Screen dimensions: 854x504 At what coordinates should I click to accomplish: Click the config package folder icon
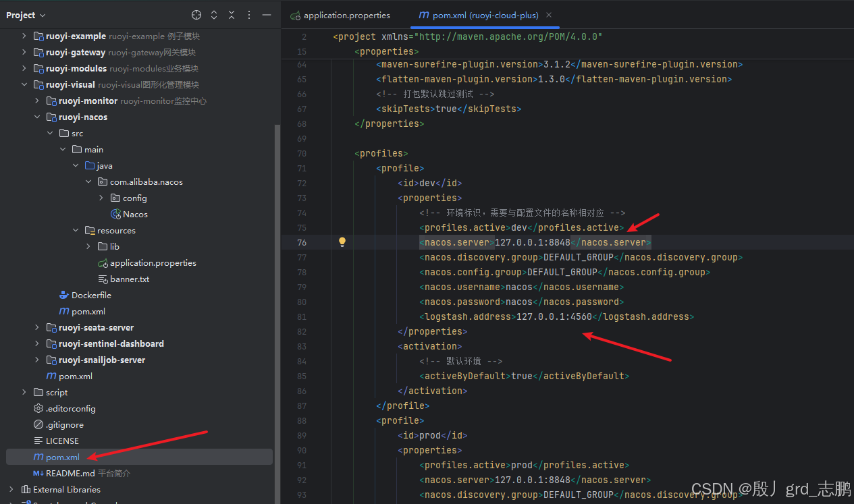coord(115,198)
